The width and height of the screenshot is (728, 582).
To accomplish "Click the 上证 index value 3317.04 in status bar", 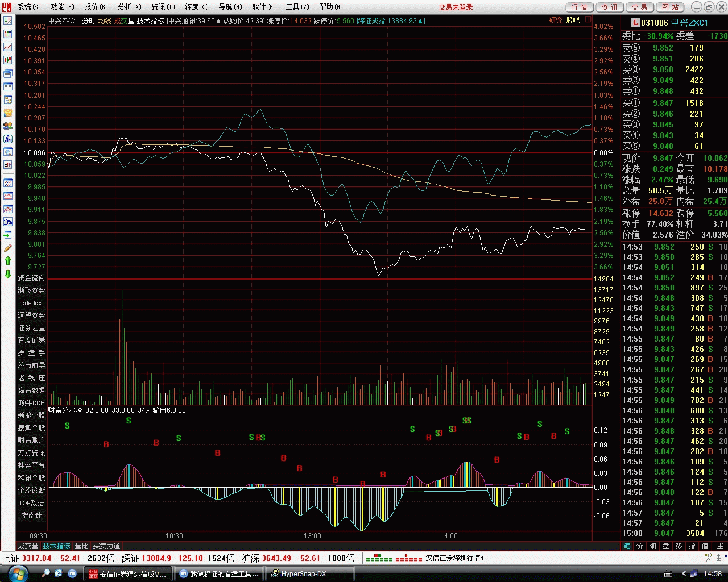I will (36, 558).
